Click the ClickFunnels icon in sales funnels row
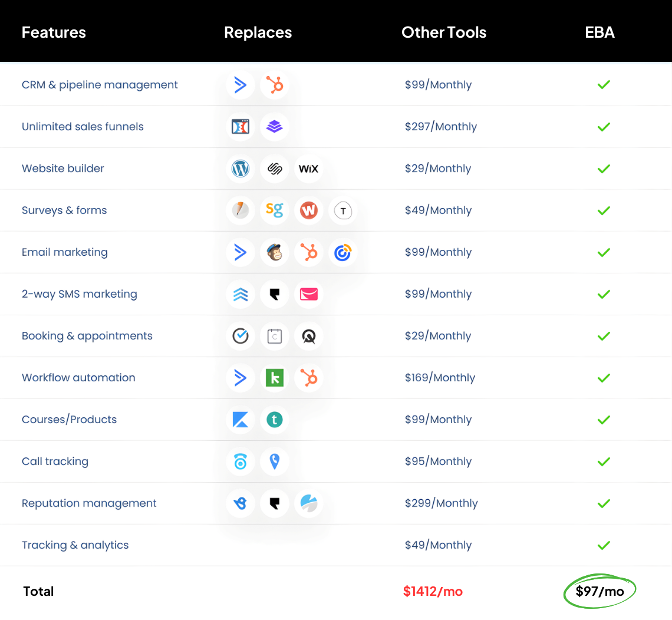The height and width of the screenshot is (620, 672). [x=240, y=127]
